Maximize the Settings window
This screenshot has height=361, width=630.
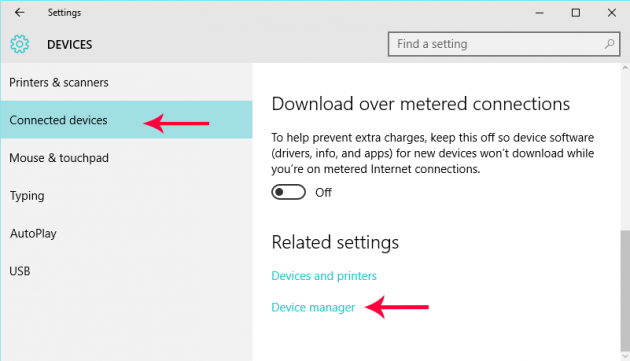click(575, 13)
